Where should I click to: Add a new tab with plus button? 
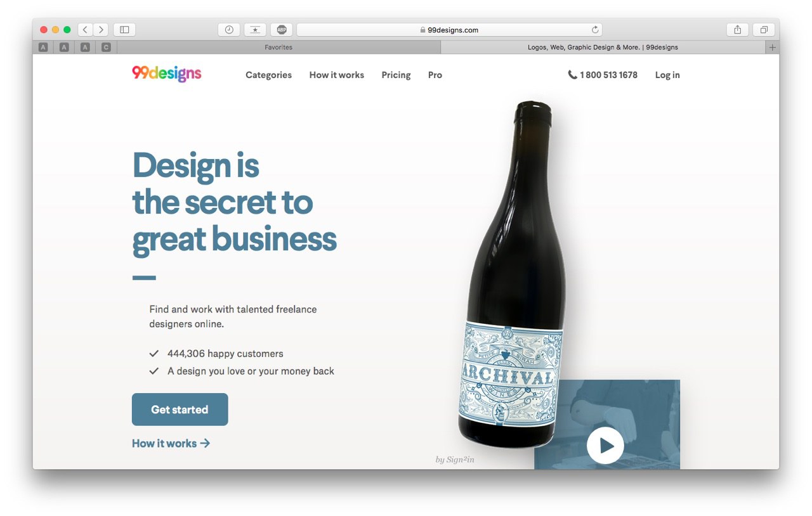[772, 48]
